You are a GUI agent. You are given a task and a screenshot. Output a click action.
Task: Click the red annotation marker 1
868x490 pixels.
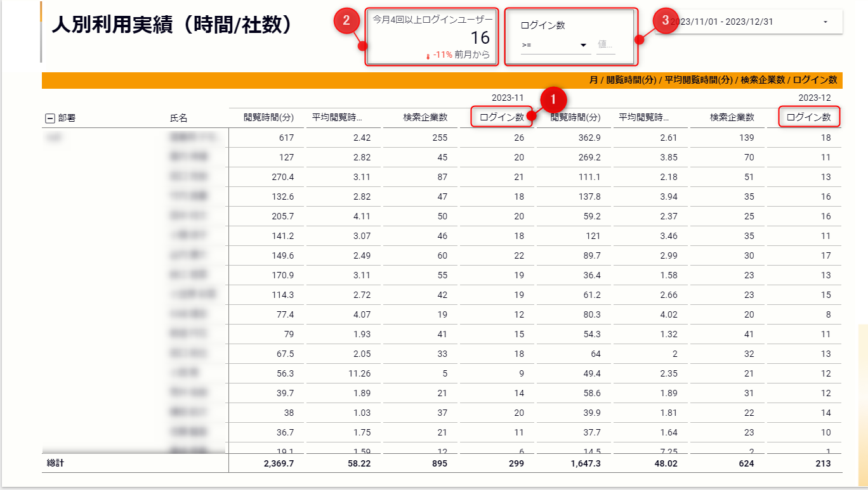(553, 100)
